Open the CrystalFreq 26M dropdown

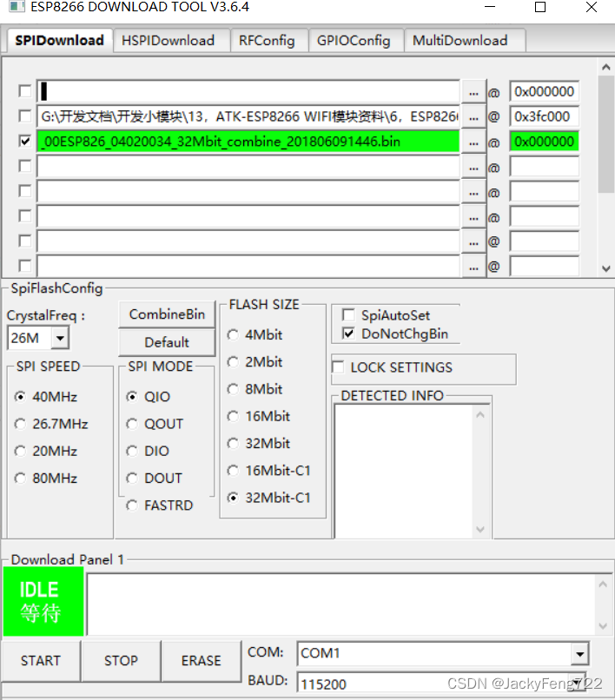60,338
